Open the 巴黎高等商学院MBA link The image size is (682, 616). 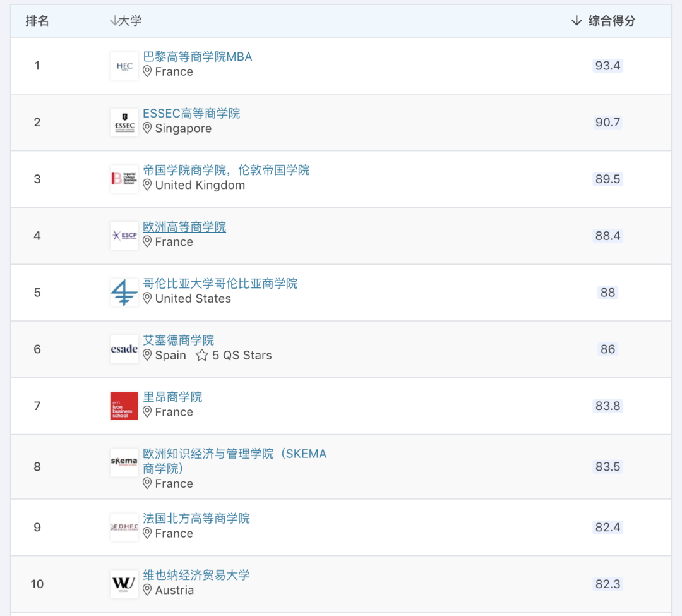point(197,57)
